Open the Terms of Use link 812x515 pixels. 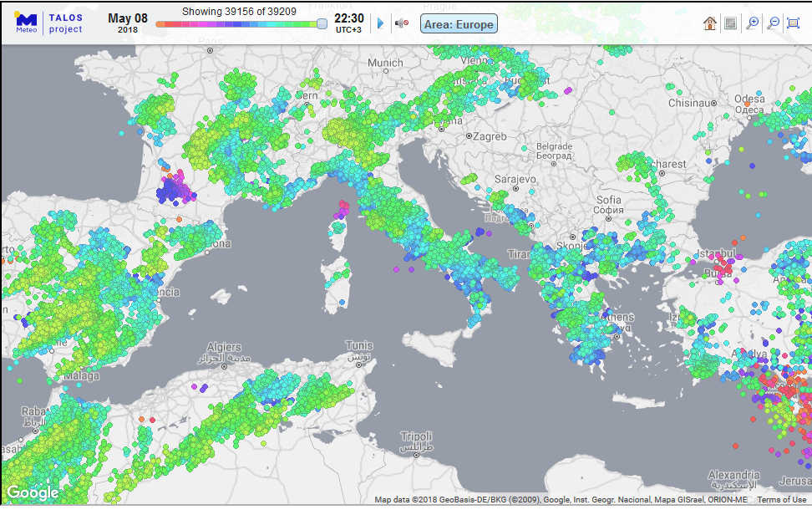tap(781, 499)
